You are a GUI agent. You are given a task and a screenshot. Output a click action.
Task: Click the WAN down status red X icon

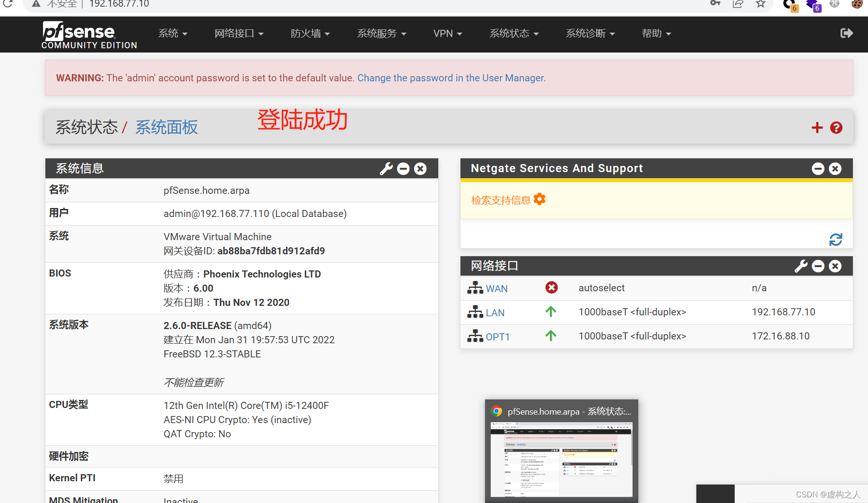click(551, 287)
